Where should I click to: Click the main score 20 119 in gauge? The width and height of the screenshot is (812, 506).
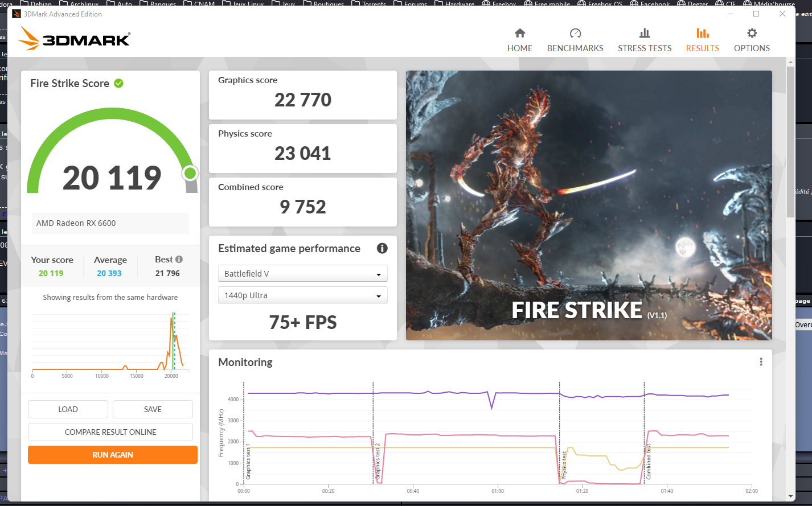pyautogui.click(x=112, y=178)
